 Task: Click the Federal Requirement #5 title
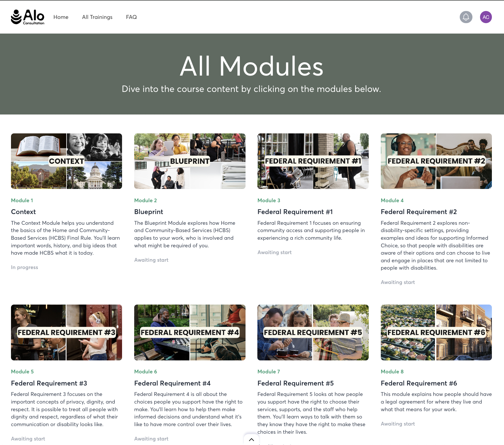click(296, 383)
